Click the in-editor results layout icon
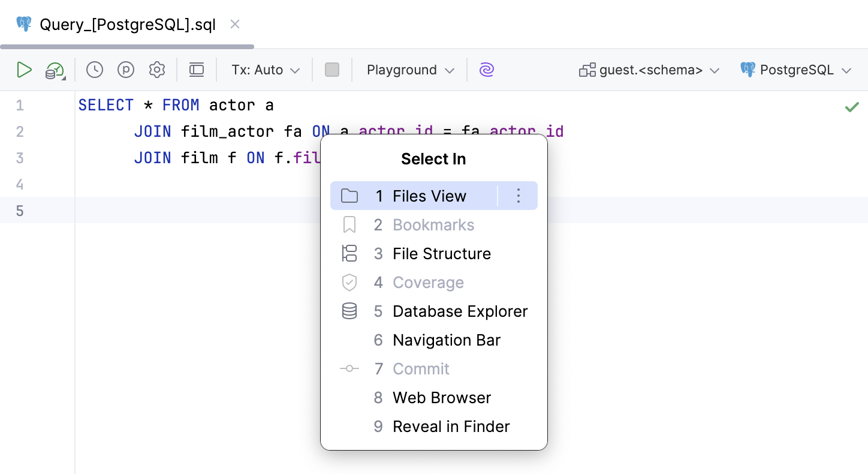868x474 pixels. [197, 70]
